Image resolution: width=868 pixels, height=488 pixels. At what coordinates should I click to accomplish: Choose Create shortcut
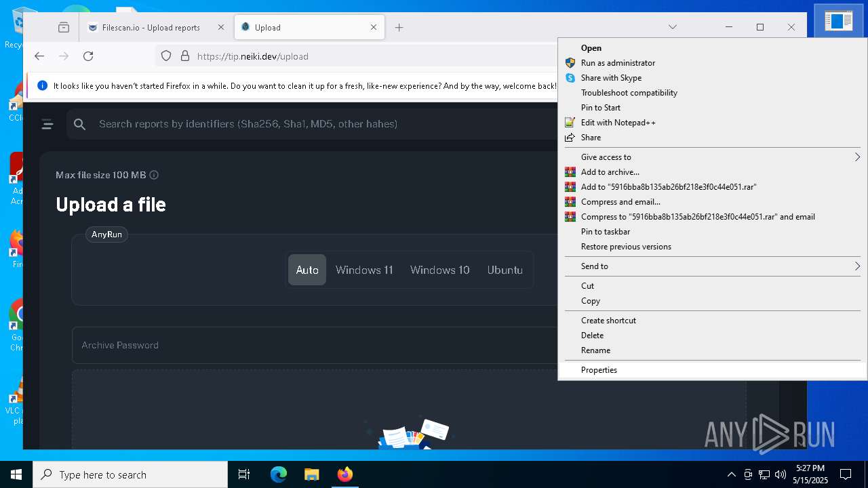(x=712, y=321)
